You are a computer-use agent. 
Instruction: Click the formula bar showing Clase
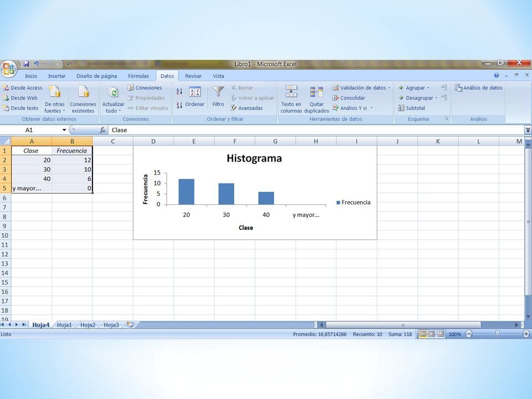(315, 130)
